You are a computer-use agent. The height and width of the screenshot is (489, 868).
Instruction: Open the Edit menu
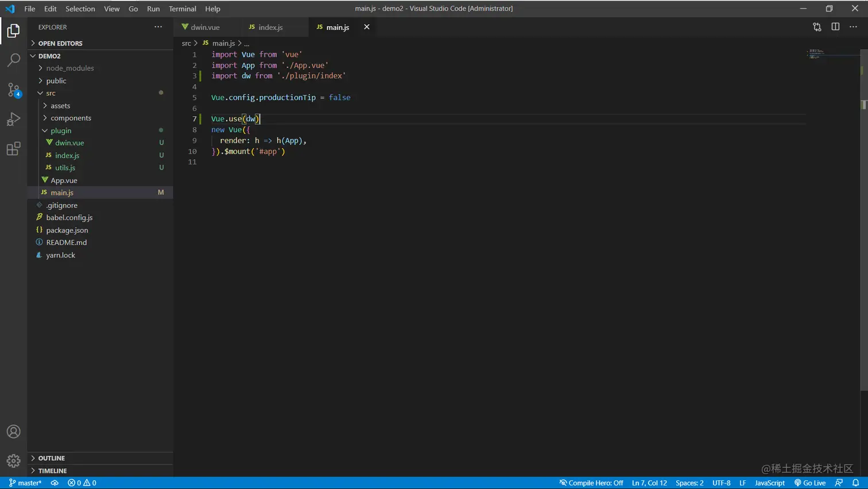(51, 9)
